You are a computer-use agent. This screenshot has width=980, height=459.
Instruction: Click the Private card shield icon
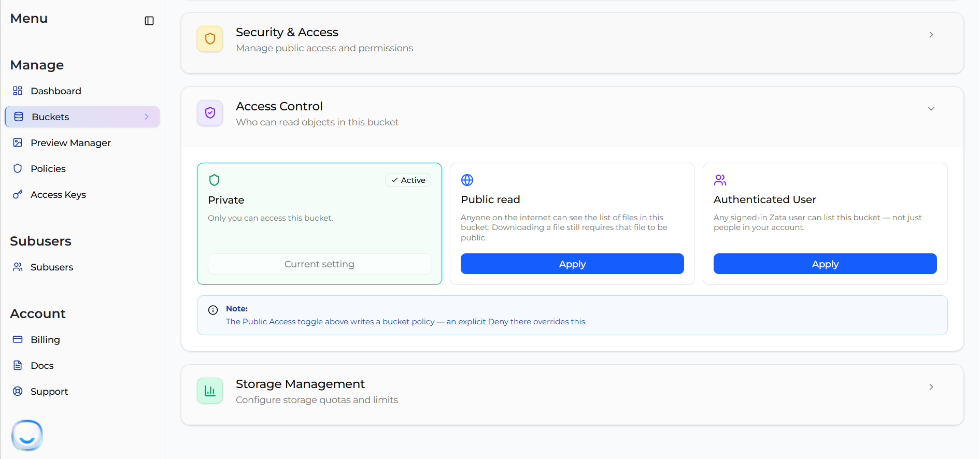coord(214,180)
